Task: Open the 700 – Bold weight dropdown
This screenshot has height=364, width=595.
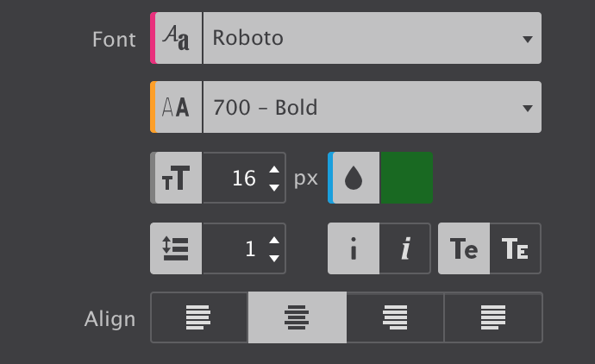Action: click(x=371, y=107)
